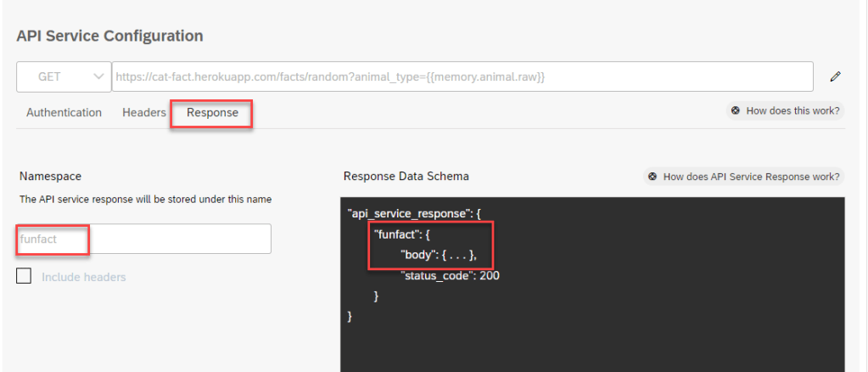The image size is (868, 372).
Task: Open the Headers tab
Action: 143,112
